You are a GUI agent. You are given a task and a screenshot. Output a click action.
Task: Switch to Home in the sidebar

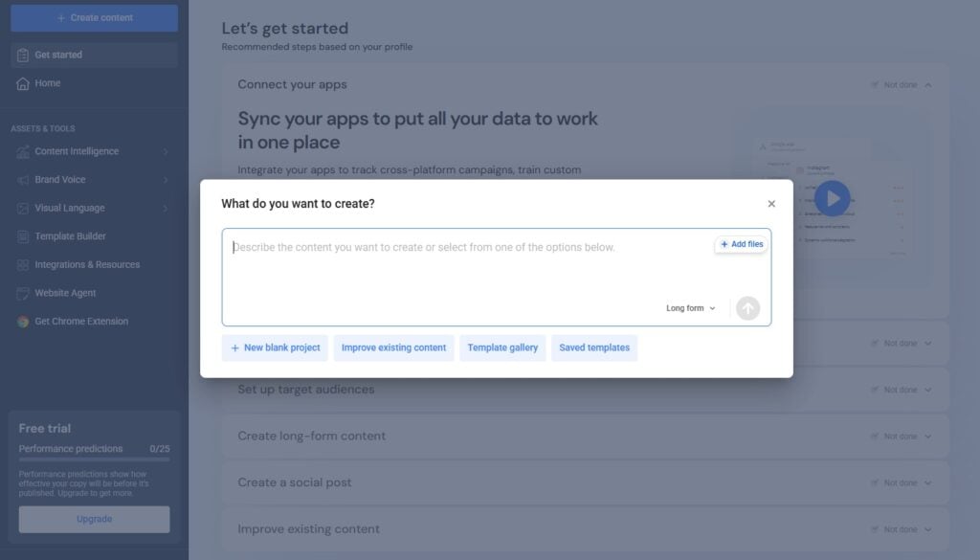43,83
